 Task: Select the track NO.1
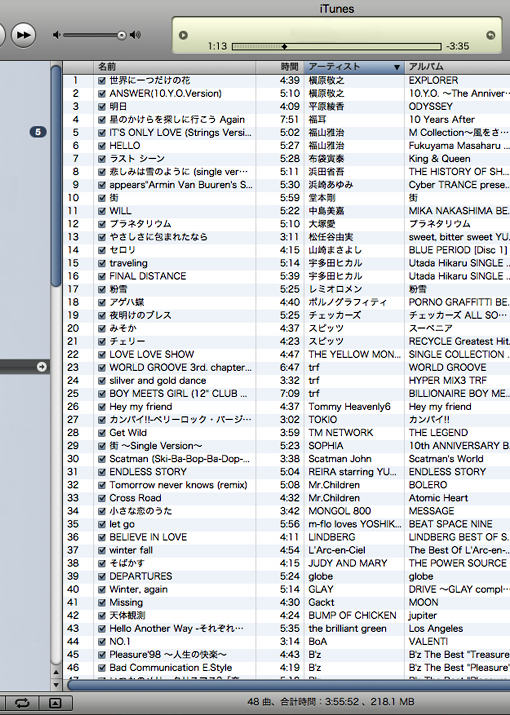[x=120, y=642]
